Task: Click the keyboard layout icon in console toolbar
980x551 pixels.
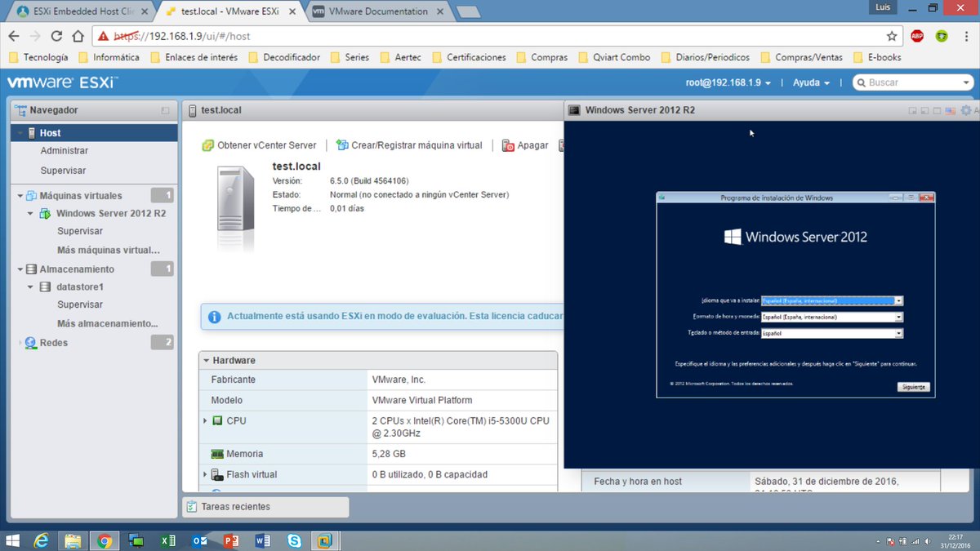Action: tap(951, 109)
